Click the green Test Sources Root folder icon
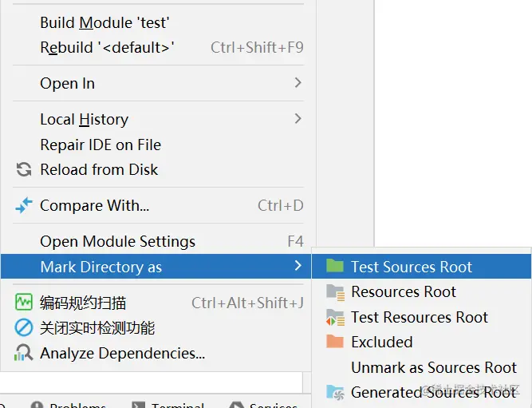The height and width of the screenshot is (408, 532). pyautogui.click(x=335, y=267)
